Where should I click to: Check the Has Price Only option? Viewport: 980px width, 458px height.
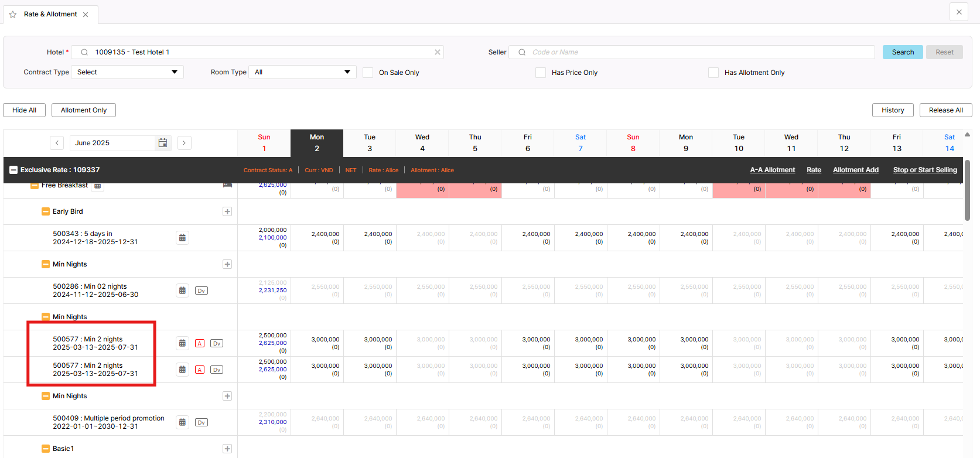541,73
